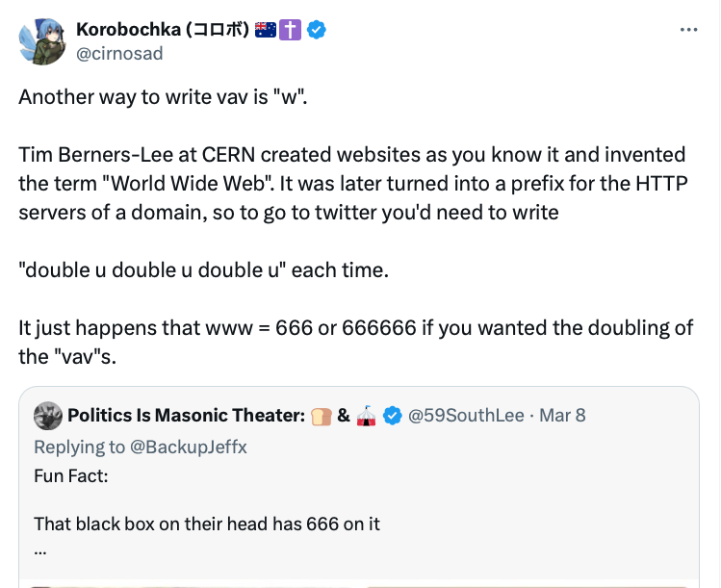Click the @59SouthLee handle
This screenshot has height=588, width=721.
467,416
